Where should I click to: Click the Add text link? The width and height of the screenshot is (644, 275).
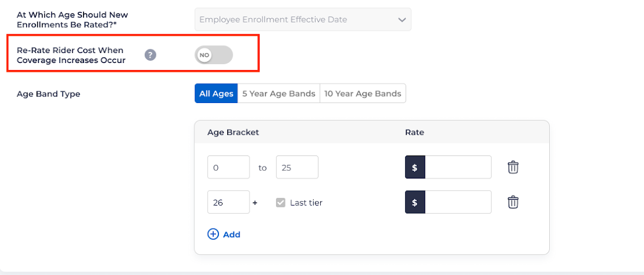click(x=232, y=234)
